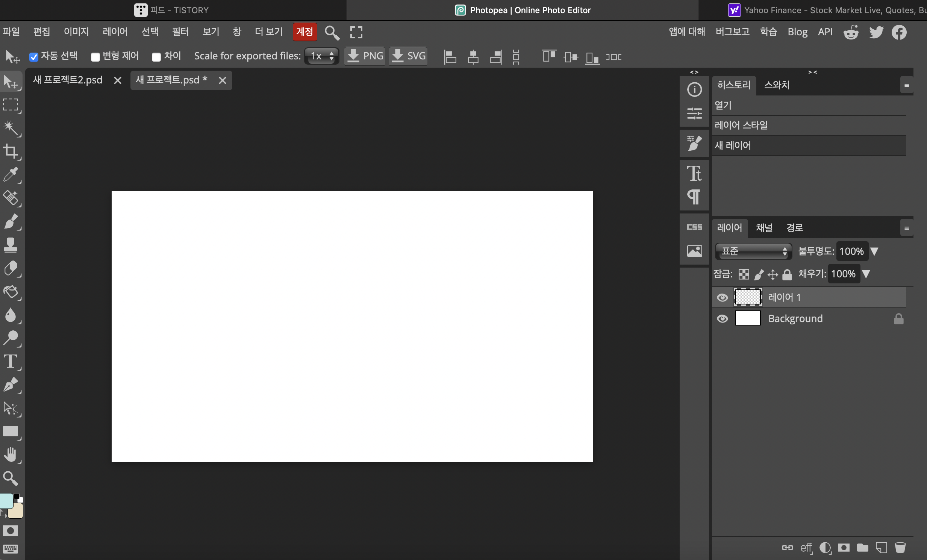Open the 1x export scale dropdown
927x560 pixels.
(x=322, y=56)
